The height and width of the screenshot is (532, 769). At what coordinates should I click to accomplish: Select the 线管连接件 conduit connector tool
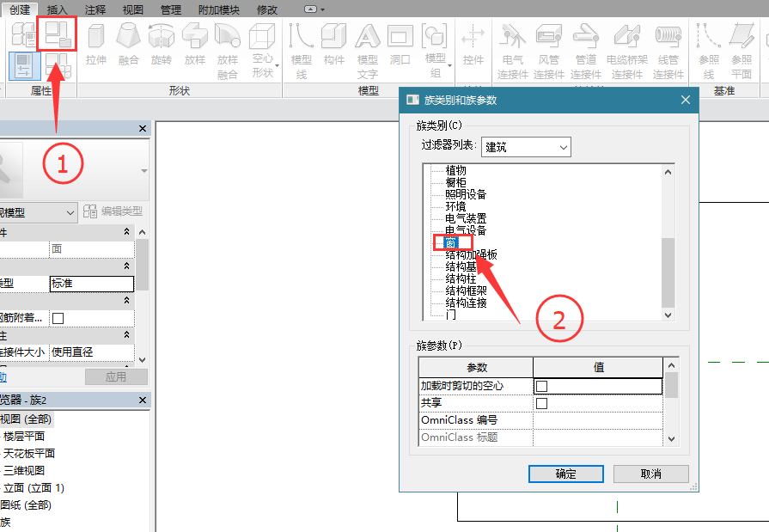point(668,52)
